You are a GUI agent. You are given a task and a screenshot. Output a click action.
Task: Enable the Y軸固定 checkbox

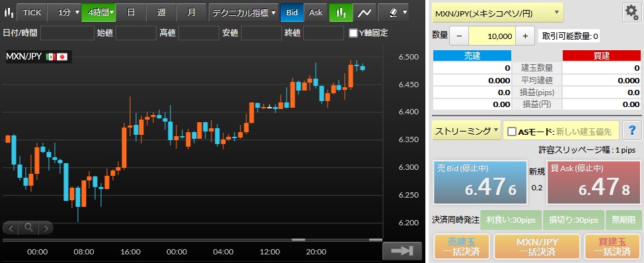[x=353, y=33]
